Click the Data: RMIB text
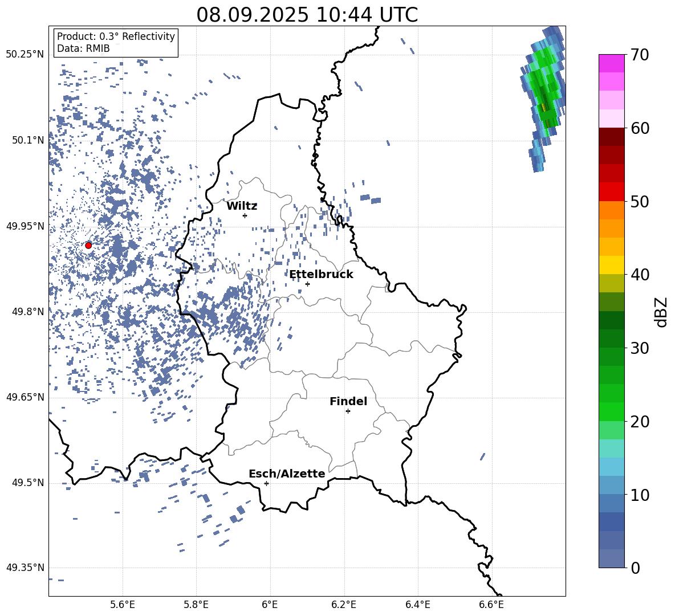675x616 pixels. (x=83, y=48)
